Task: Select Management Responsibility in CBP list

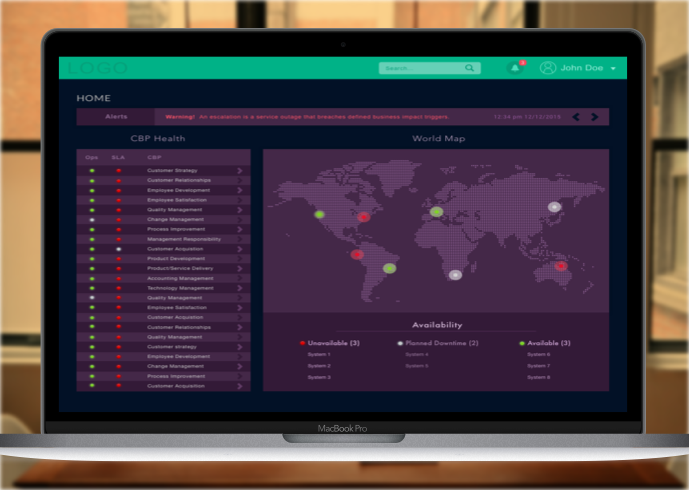Action: coord(184,239)
